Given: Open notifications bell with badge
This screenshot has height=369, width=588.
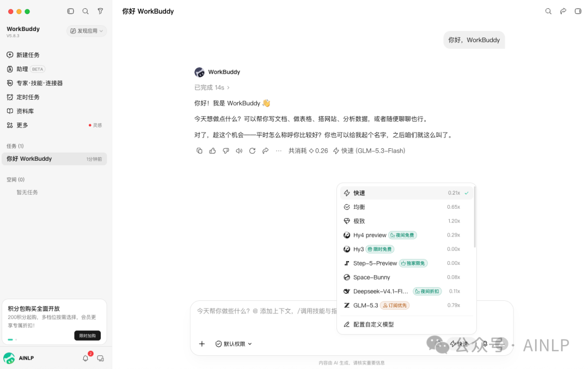Looking at the screenshot, I should click(86, 358).
